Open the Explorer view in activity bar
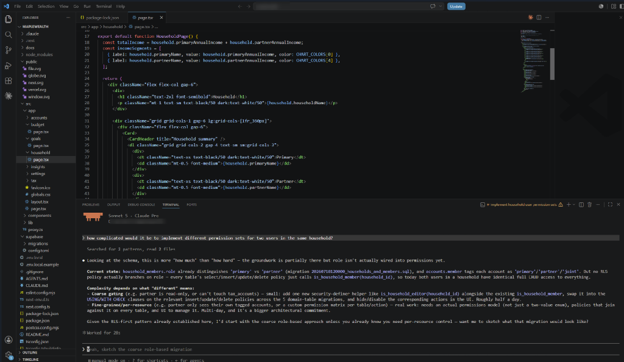Image resolution: width=624 pixels, height=362 pixels. click(8, 19)
